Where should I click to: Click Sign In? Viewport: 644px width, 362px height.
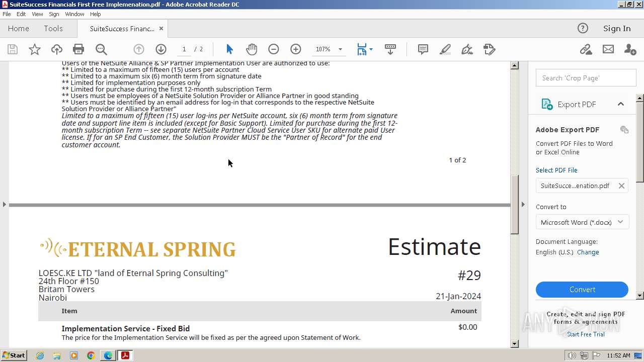pyautogui.click(x=617, y=29)
